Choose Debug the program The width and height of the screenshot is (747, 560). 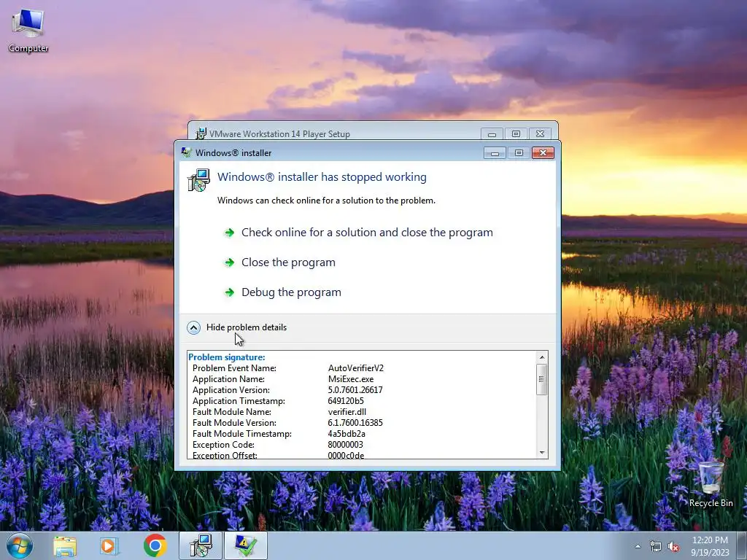pyautogui.click(x=291, y=292)
